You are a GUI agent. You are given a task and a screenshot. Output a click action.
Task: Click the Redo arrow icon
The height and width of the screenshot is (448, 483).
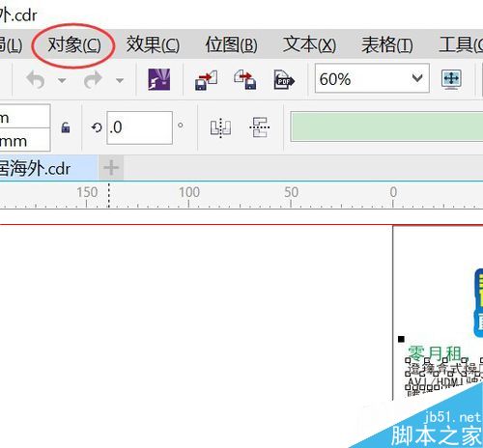click(x=93, y=79)
